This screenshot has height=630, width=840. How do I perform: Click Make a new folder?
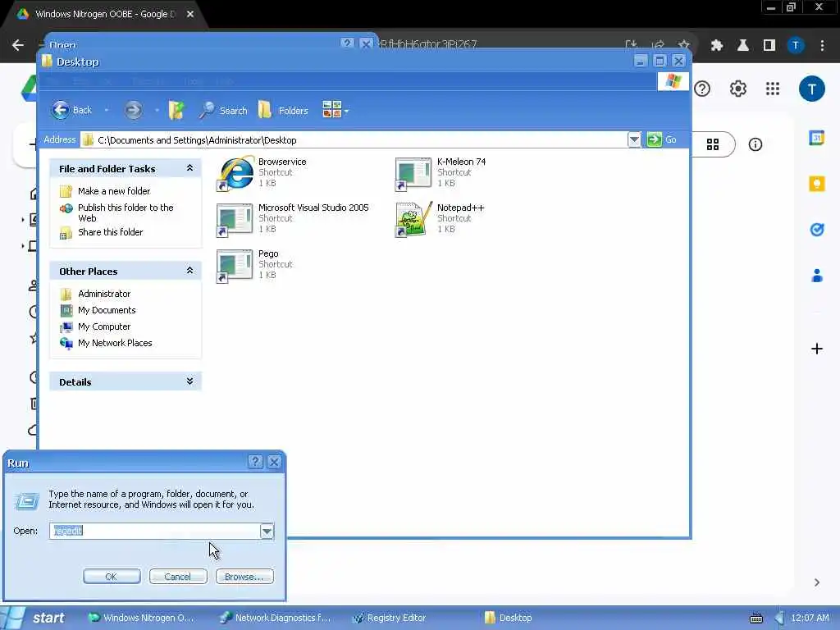tap(113, 191)
